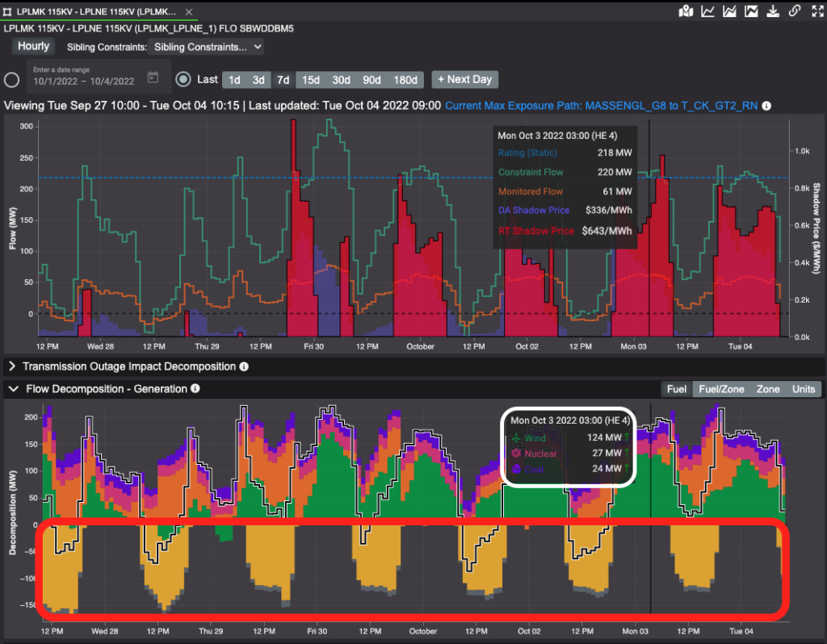Select the custom date range radio button
Screen dimensions: 827x644
(x=12, y=79)
